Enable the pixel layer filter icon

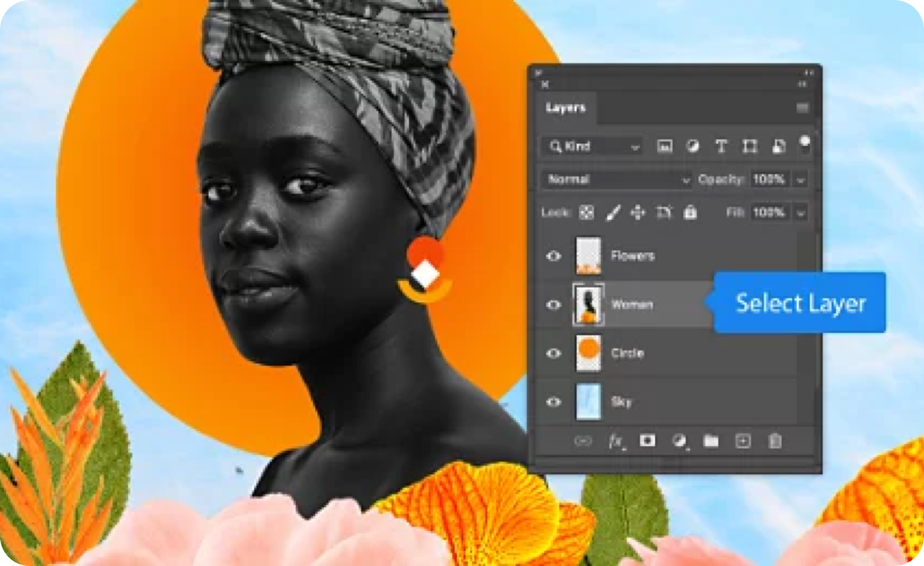[x=665, y=147]
